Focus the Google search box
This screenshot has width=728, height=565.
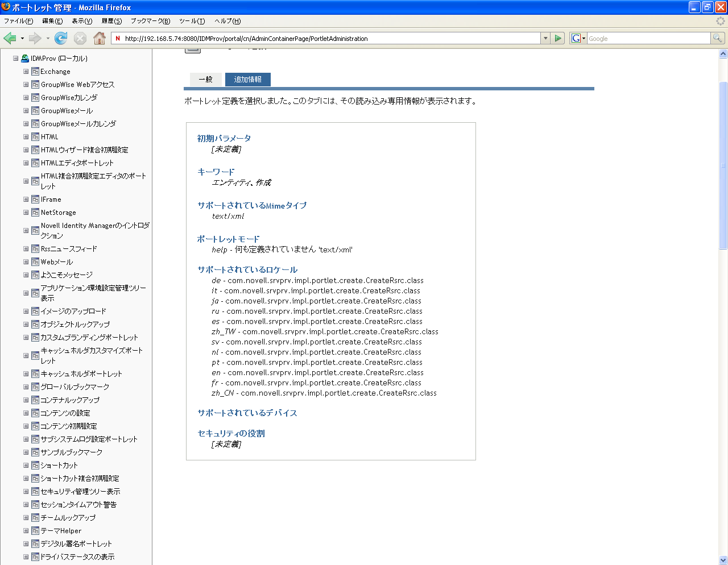click(648, 39)
